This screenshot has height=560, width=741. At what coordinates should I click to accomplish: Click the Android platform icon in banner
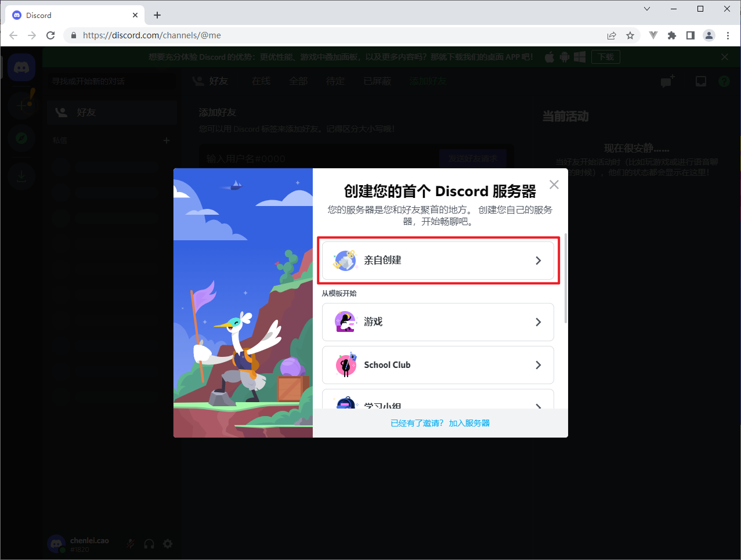[564, 57]
